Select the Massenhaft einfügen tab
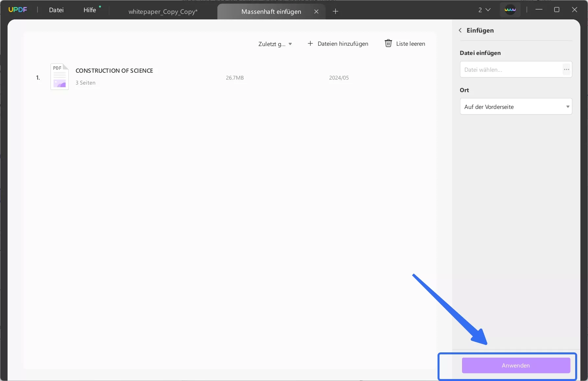 pos(271,12)
